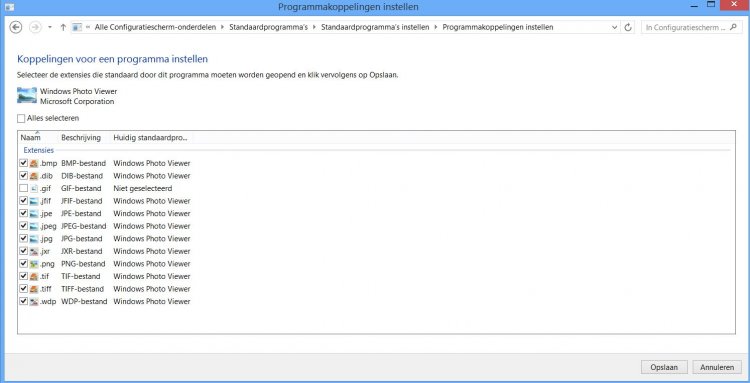This screenshot has height=383, width=750.
Task: Open the address bar history dropdown
Action: [615, 28]
